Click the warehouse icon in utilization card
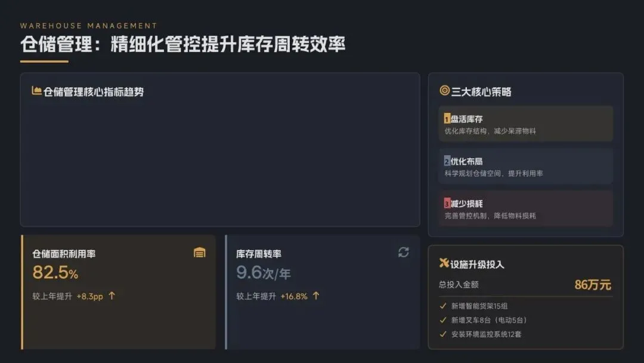 click(x=200, y=253)
